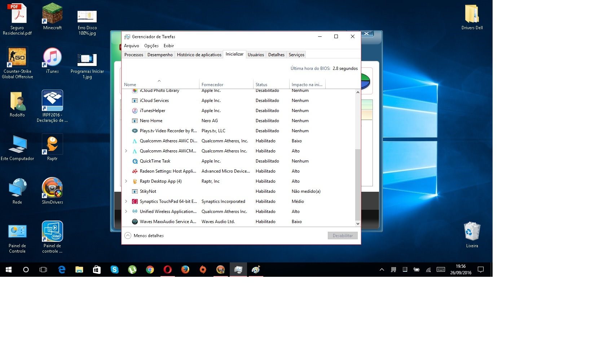Click the startup list scroll-up arrow
The width and height of the screenshot is (595, 364).
pos(358,92)
